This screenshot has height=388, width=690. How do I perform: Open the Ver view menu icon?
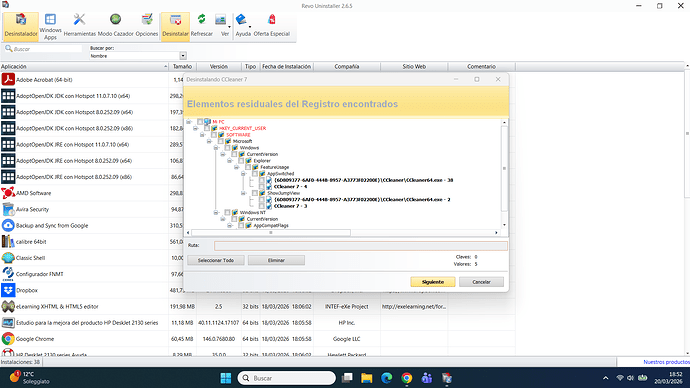[x=220, y=20]
